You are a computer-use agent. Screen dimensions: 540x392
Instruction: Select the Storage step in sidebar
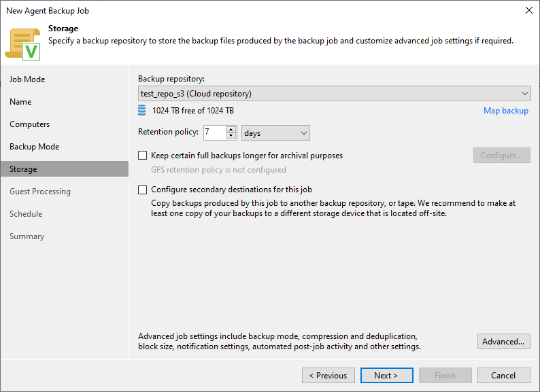pos(23,169)
